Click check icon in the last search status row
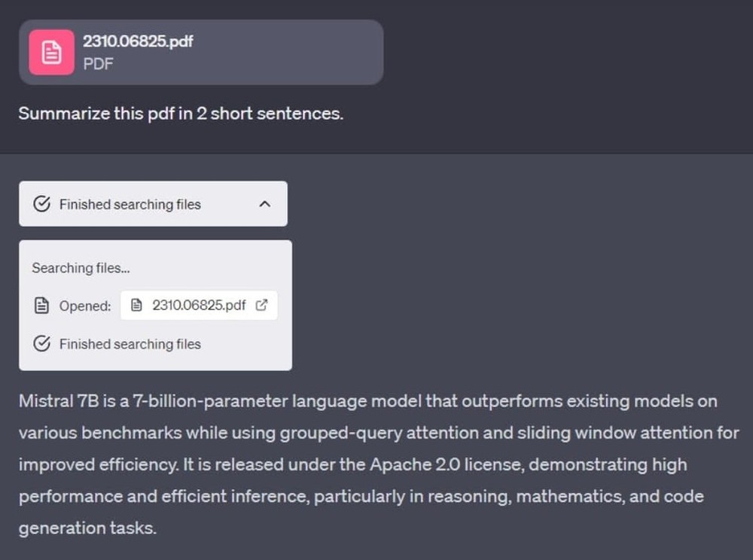Viewport: 753px width, 560px height. (x=42, y=344)
